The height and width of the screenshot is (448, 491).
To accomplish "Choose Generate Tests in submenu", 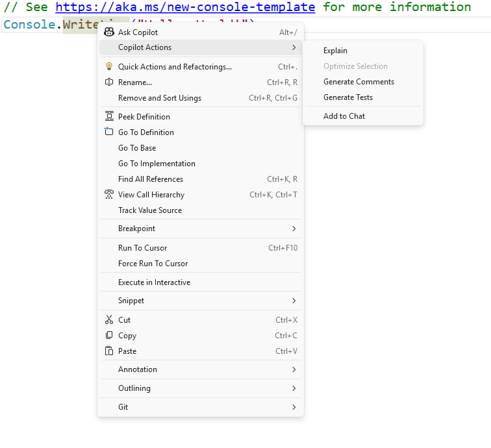I will tap(363, 97).
